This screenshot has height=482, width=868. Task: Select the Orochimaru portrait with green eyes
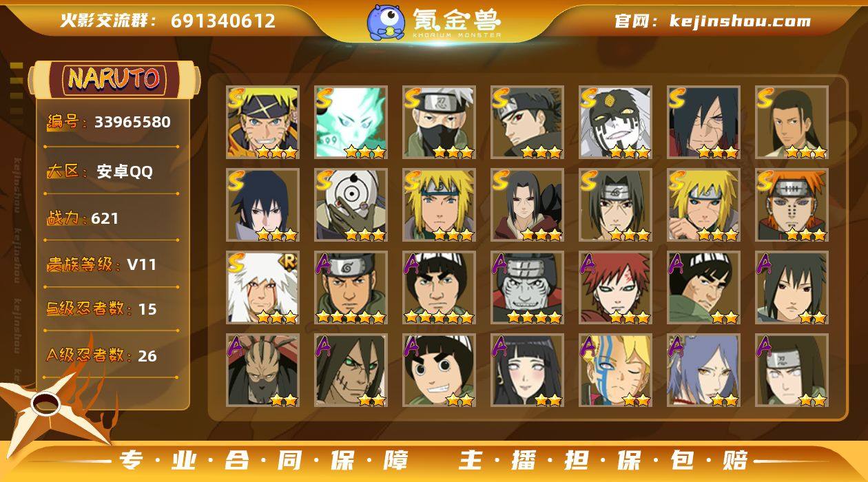(x=351, y=370)
